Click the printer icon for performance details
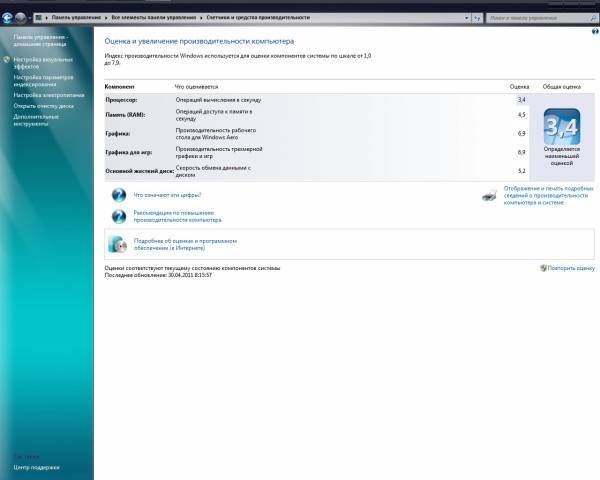The image size is (600, 480). (x=489, y=196)
